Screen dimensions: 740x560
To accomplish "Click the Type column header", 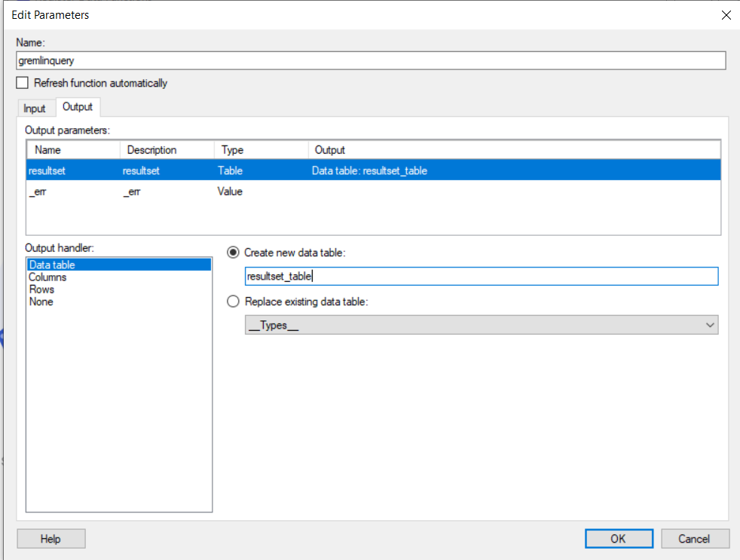I will coord(261,150).
